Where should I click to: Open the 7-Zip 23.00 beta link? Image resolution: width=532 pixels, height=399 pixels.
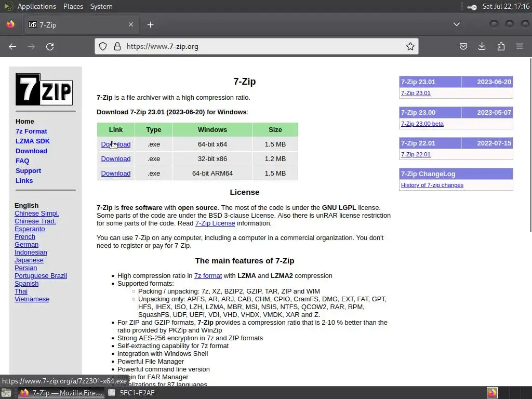pyautogui.click(x=422, y=124)
